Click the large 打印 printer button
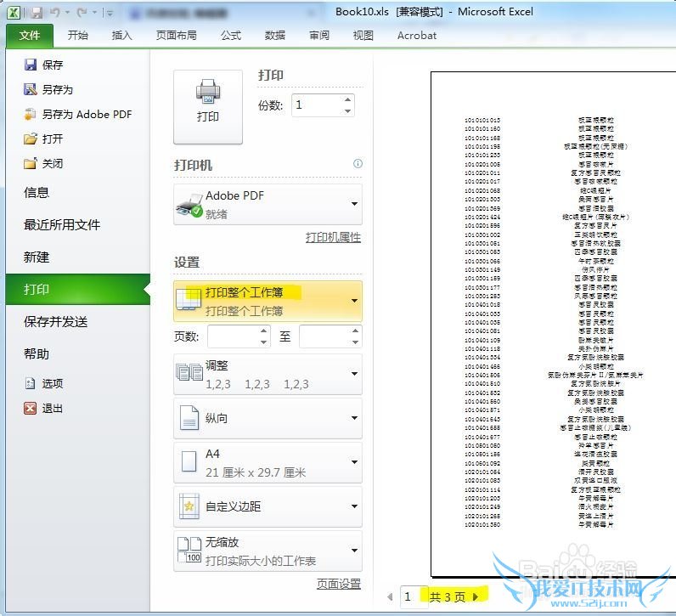Viewport: 676px width, 616px height. [208, 106]
